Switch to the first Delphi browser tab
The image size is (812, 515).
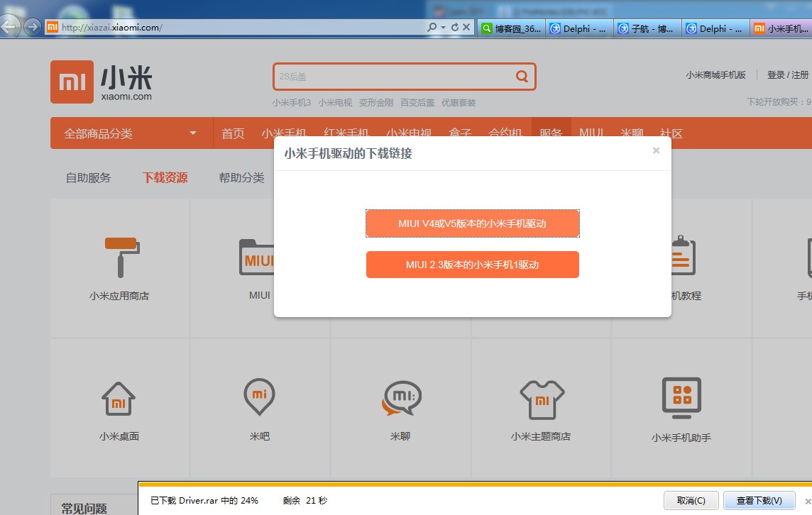(x=579, y=28)
